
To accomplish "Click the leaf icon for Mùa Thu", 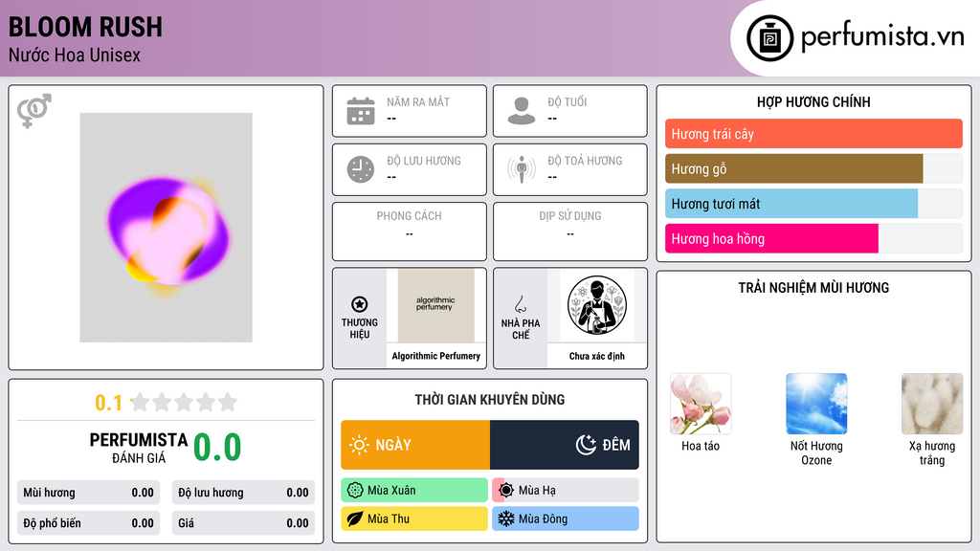I will click(355, 518).
